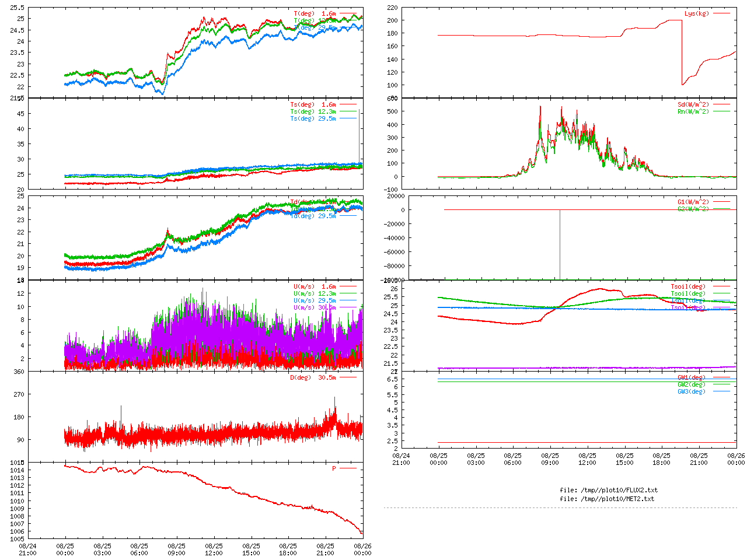Click the P legend in the pressure plot

click(344, 468)
